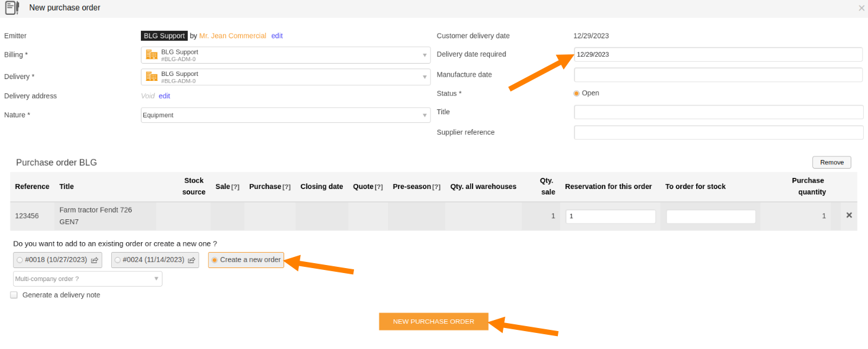
Task: Click the Delivery date required field
Action: coord(718,54)
